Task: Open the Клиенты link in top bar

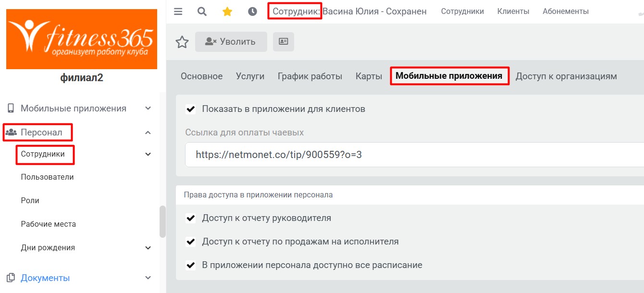Action: [x=513, y=12]
